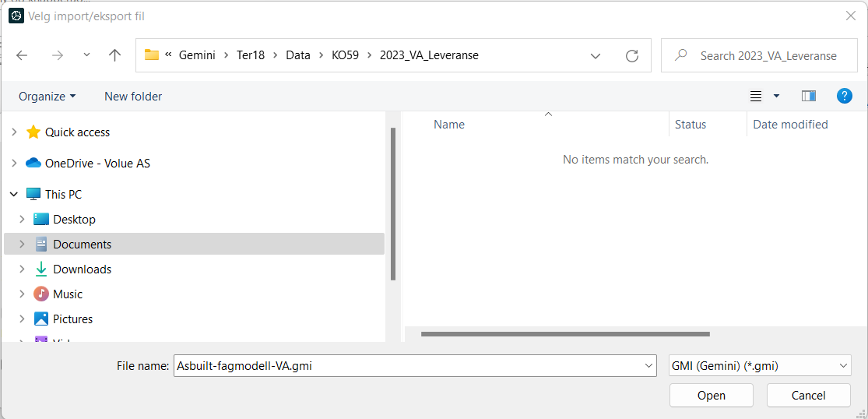Click the Back navigation arrow

click(22, 55)
